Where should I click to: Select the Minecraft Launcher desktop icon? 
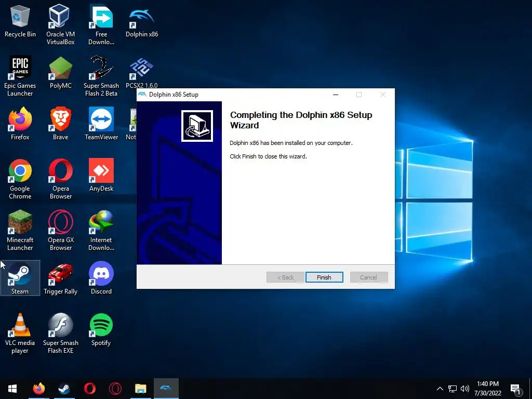click(x=20, y=231)
